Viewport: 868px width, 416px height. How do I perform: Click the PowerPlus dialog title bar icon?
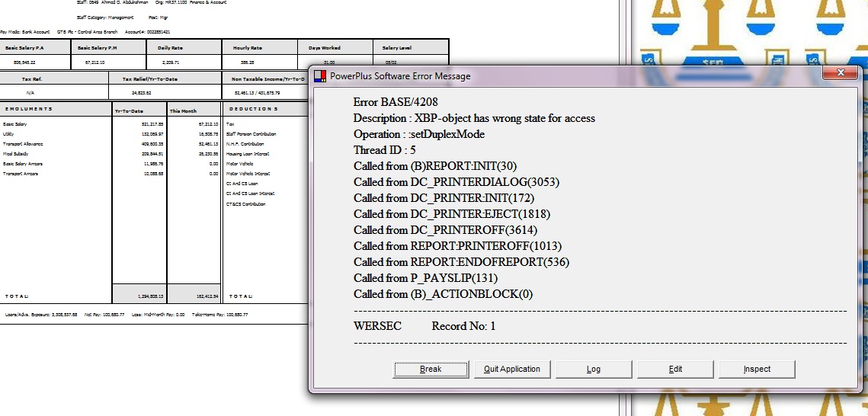[x=321, y=76]
